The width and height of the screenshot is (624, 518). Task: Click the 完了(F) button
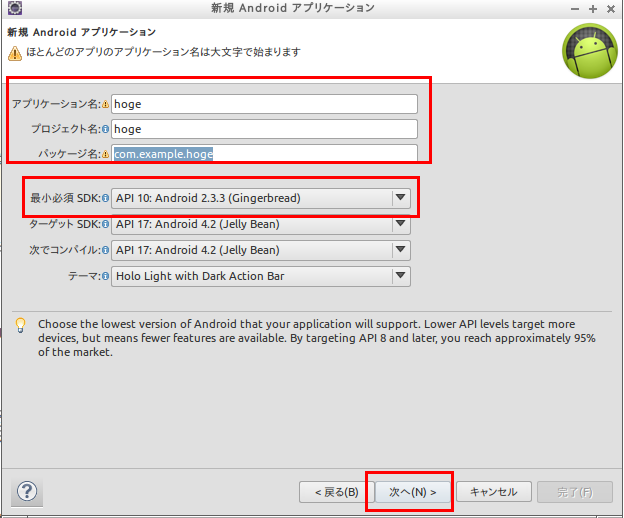575,492
